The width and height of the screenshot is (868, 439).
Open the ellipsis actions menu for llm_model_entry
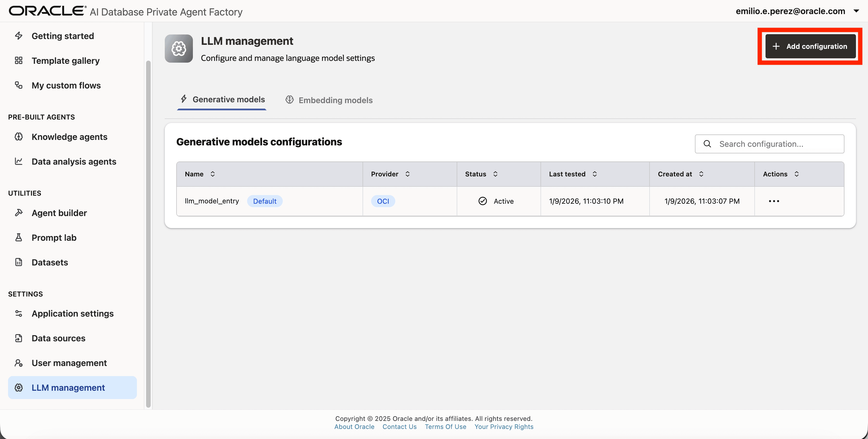774,201
